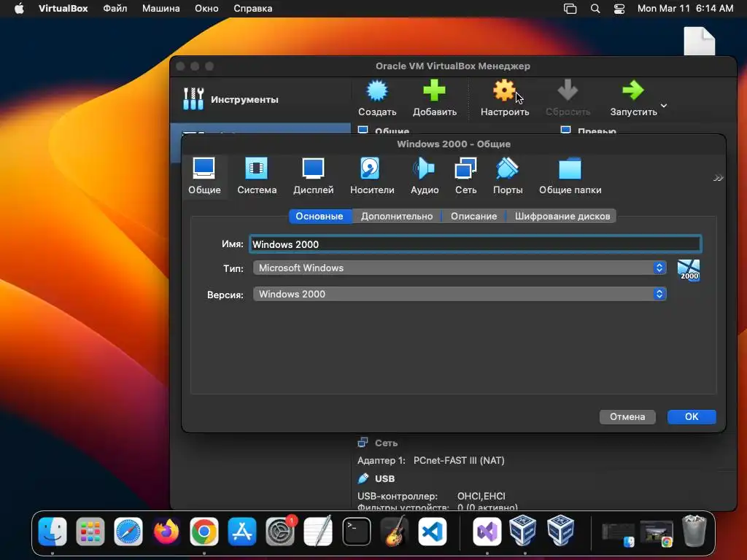
Task: Open the Файл menu
Action: (115, 9)
